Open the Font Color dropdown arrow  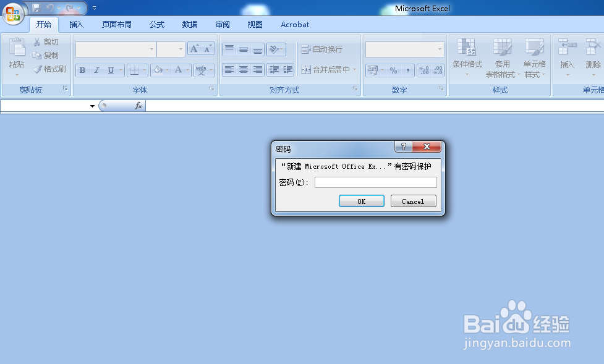(x=187, y=70)
